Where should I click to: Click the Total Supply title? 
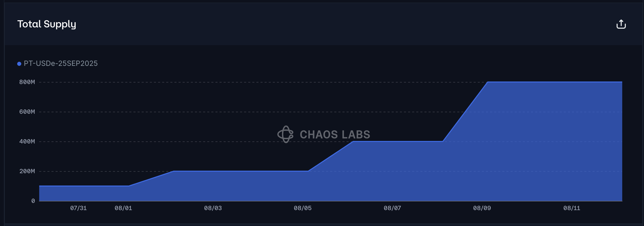[47, 24]
